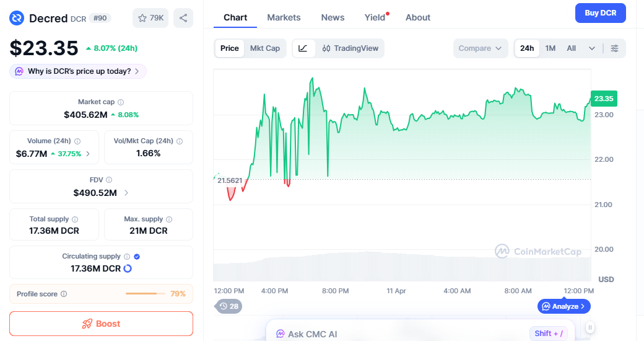Click the pause icon near chart scrollbar
Screen dimensions: 644x341
click(x=590, y=327)
